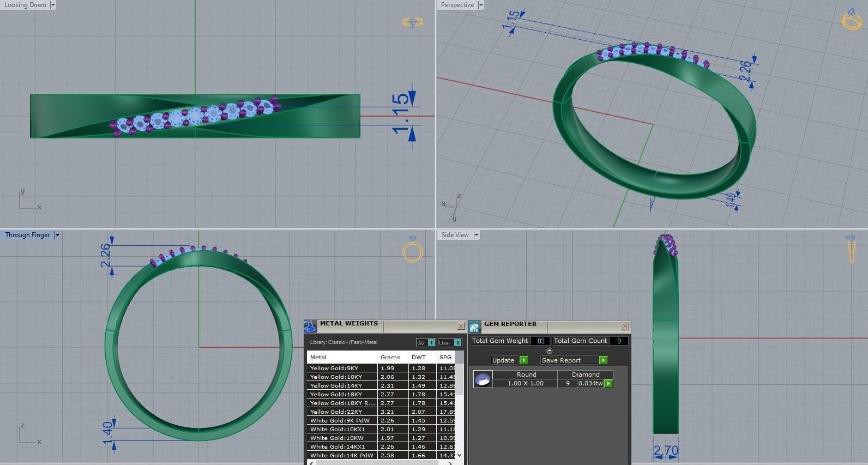The height and width of the screenshot is (465, 868).
Task: Click the Total Gem Weight value field
Action: click(x=540, y=341)
